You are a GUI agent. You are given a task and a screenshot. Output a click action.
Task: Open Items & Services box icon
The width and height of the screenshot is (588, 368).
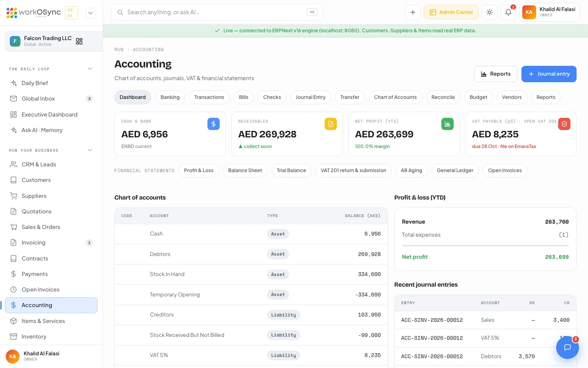[13, 321]
